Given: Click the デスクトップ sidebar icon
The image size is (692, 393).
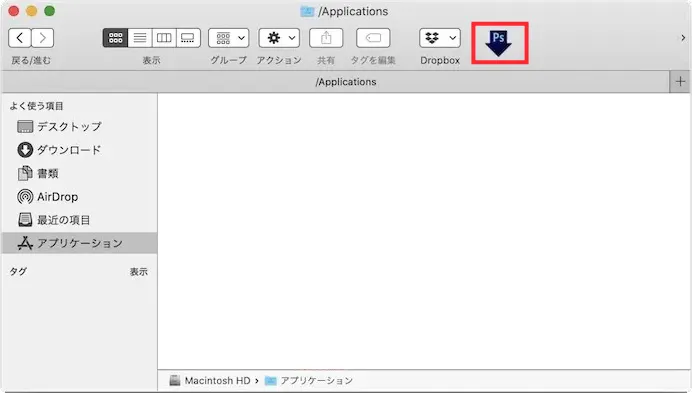Looking at the screenshot, I should point(25,127).
